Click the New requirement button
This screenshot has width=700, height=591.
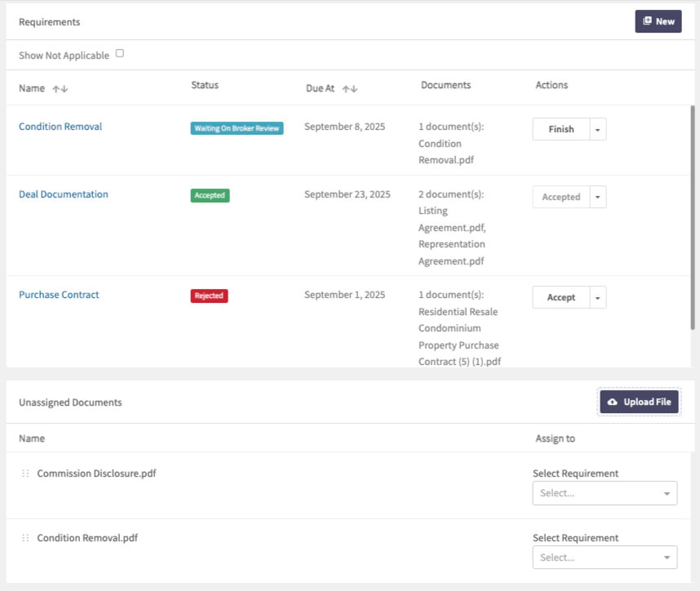658,21
